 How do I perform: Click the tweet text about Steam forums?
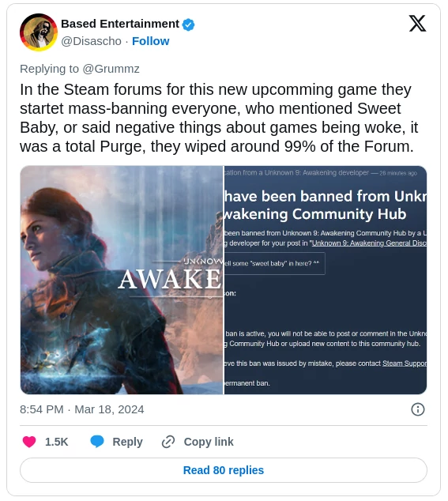[219, 118]
